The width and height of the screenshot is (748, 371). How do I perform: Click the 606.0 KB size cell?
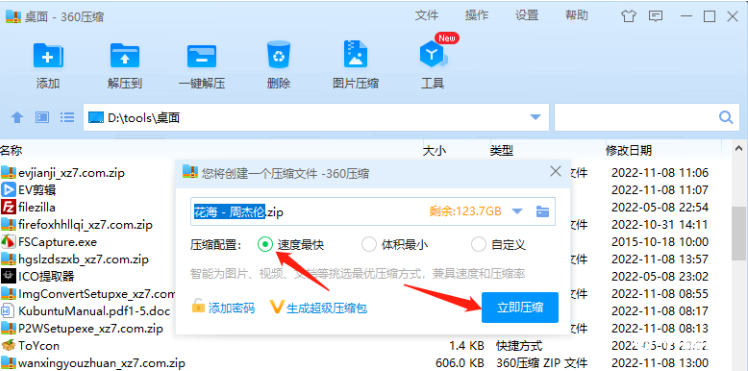point(460,363)
